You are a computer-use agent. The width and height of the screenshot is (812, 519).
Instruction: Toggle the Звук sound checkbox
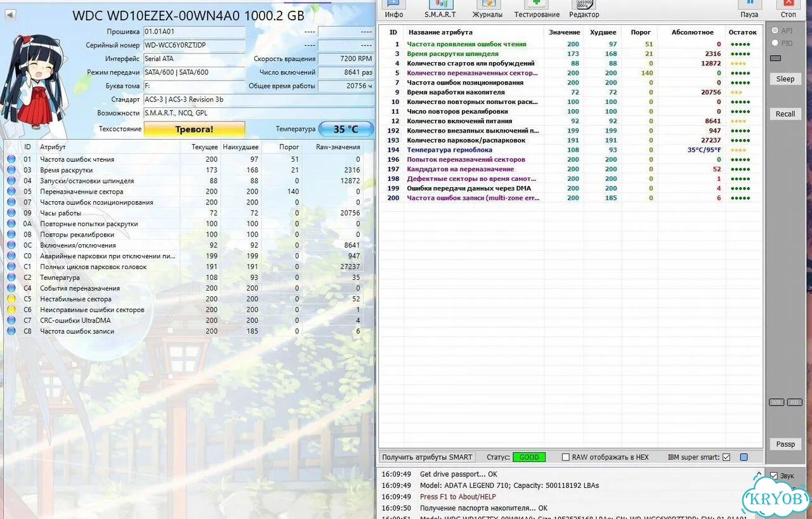coord(774,476)
